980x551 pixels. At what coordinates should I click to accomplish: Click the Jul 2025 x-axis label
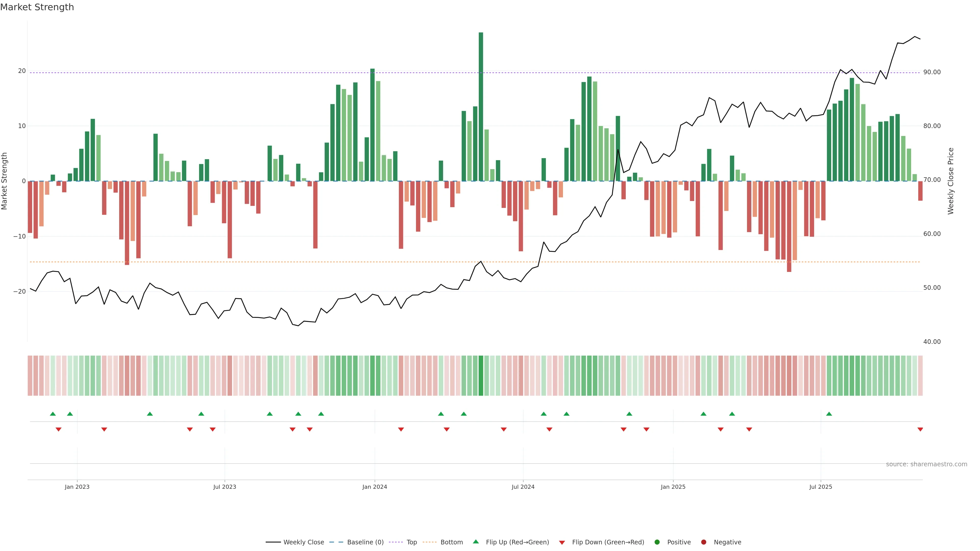[x=820, y=487]
